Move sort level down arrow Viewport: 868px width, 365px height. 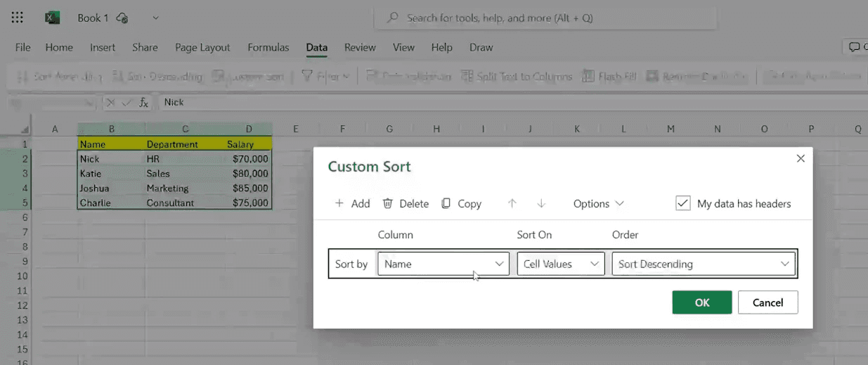click(541, 203)
